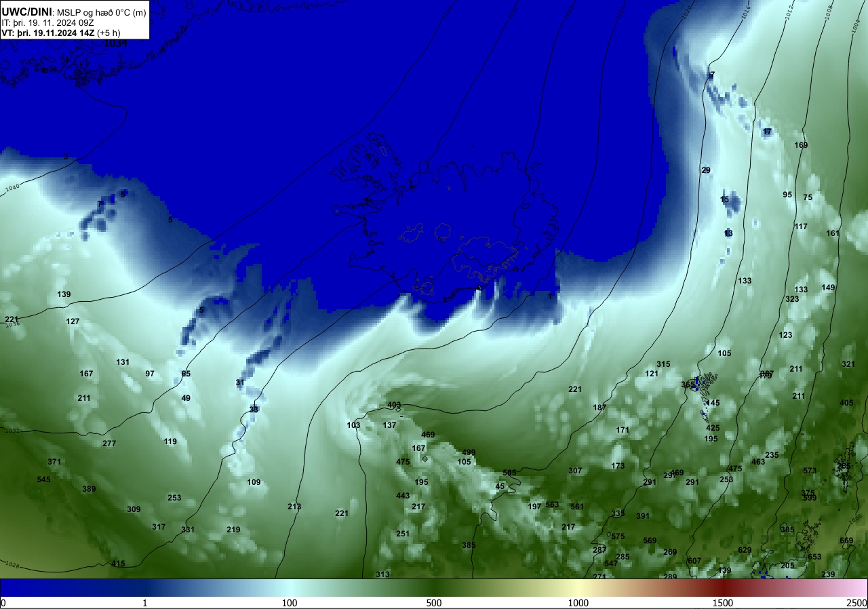Click the map value 563
The image size is (868, 609).
(x=552, y=505)
